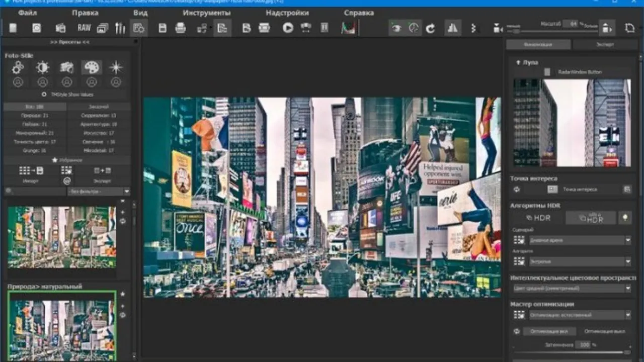
Task: Open the Вид menu
Action: 141,13
